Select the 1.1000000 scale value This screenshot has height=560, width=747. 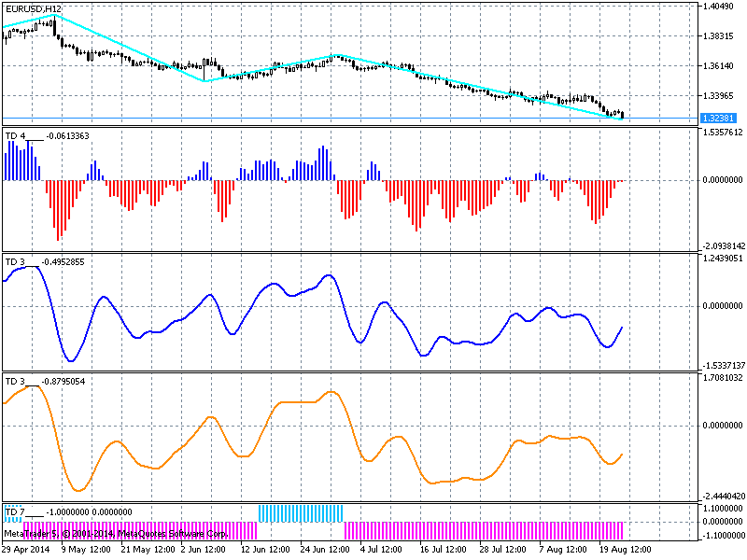723,508
